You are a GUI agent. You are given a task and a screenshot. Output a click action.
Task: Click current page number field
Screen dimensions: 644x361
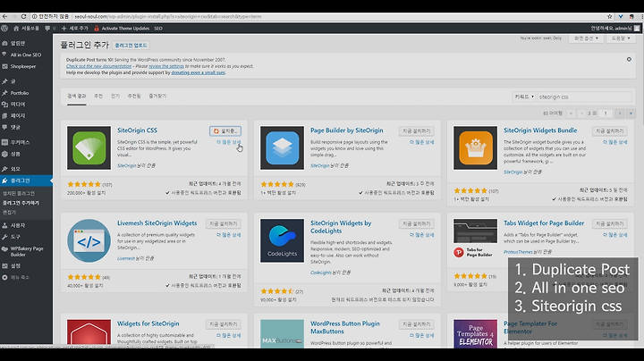point(606,113)
